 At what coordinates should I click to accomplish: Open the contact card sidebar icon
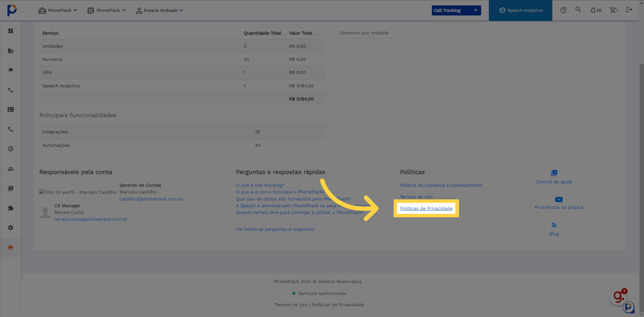coord(11,109)
